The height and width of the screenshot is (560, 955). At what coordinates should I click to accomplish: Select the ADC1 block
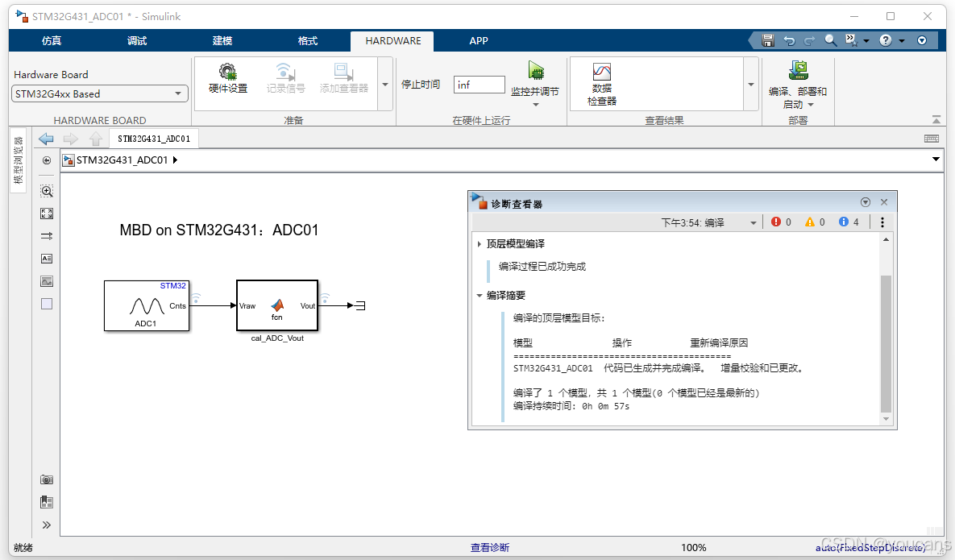pyautogui.click(x=147, y=305)
